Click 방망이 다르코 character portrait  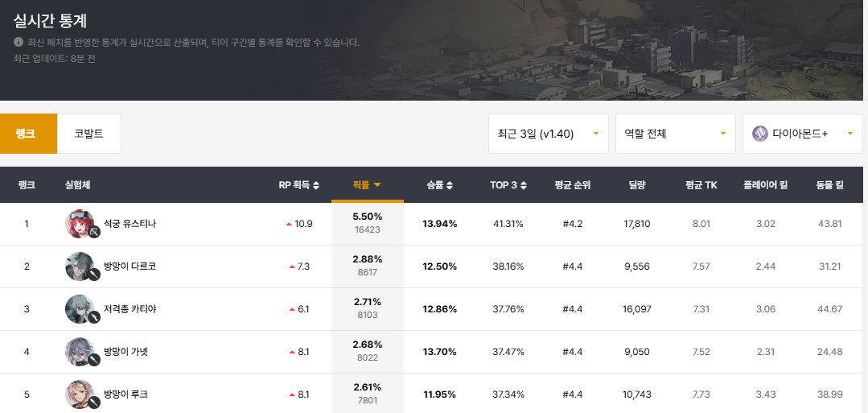pyautogui.click(x=80, y=266)
